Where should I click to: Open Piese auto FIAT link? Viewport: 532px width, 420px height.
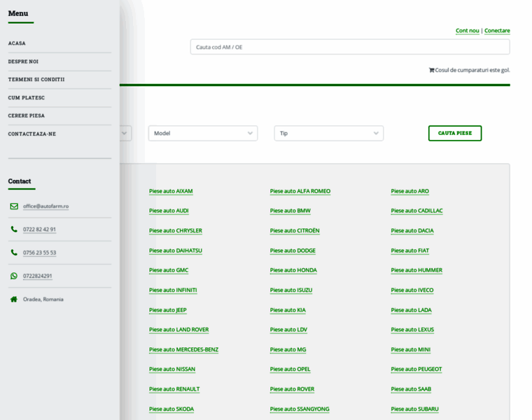(410, 251)
